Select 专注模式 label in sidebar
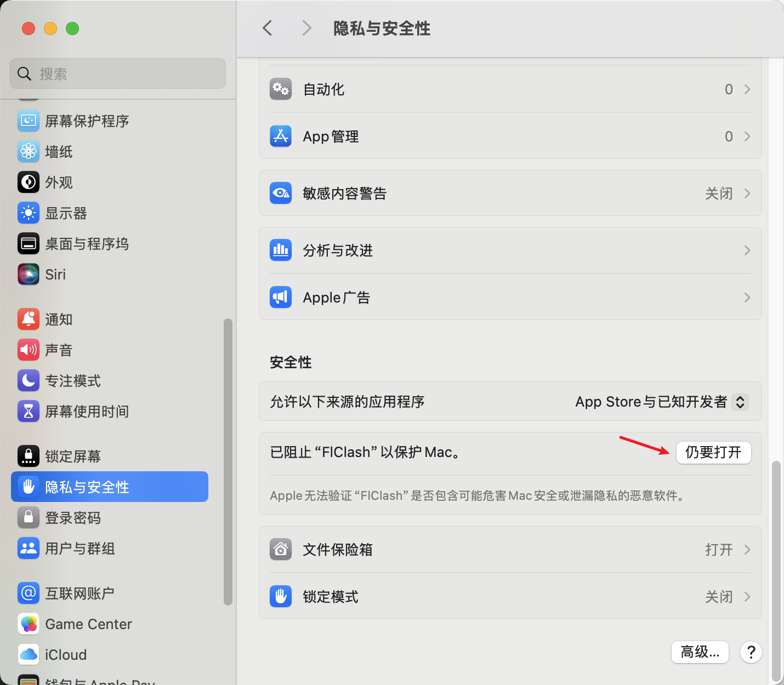Image resolution: width=784 pixels, height=685 pixels. (x=73, y=381)
